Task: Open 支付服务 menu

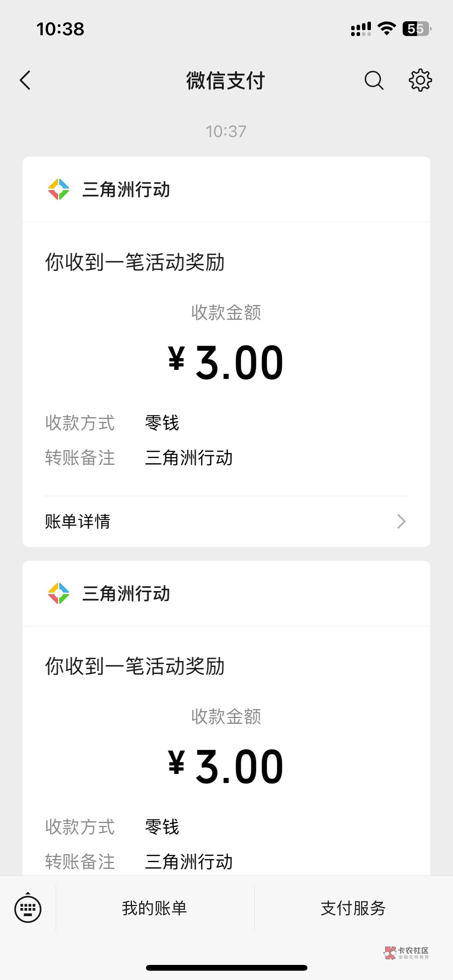Action: pyautogui.click(x=353, y=908)
